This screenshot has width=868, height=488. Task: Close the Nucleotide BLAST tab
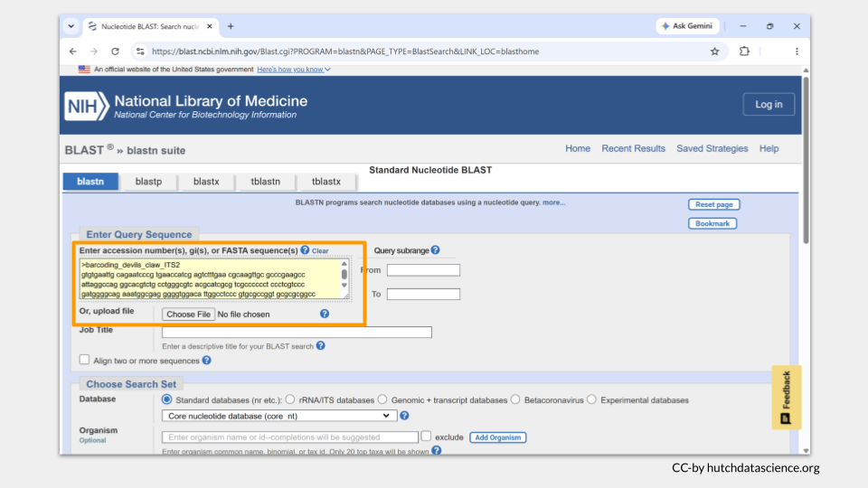click(209, 26)
